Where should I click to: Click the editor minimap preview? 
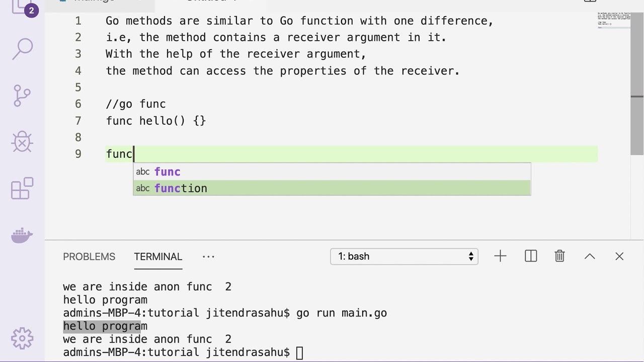pyautogui.click(x=613, y=20)
